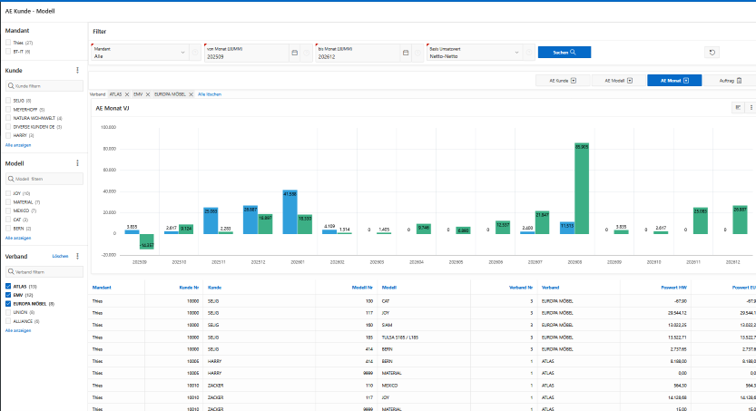Check the CAT model checkbox
The height and width of the screenshot is (411, 756).
[x=8, y=219]
